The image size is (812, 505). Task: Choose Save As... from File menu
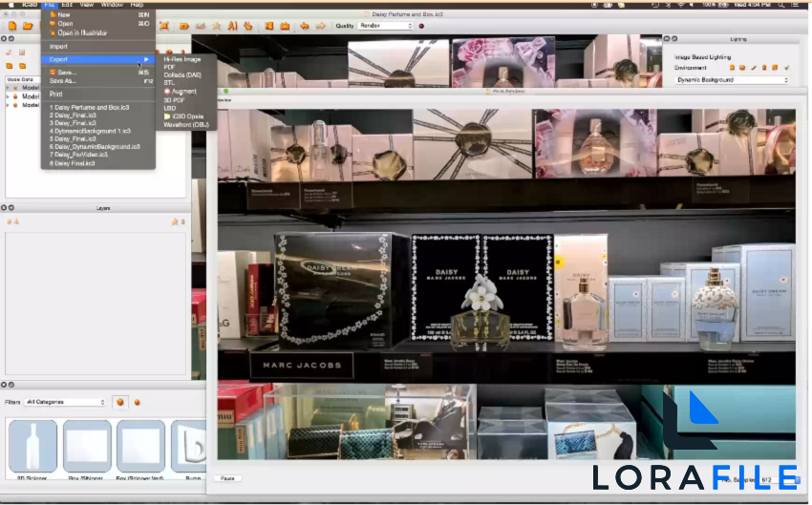97,81
